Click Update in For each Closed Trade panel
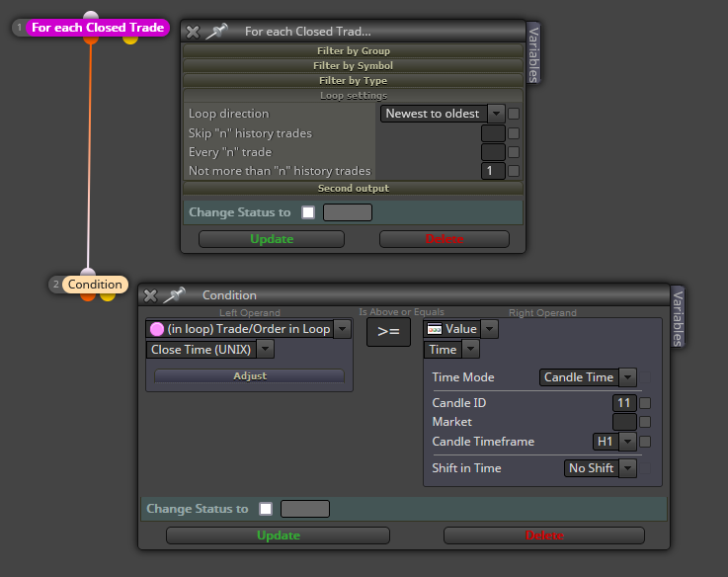The width and height of the screenshot is (728, 577). pos(272,239)
